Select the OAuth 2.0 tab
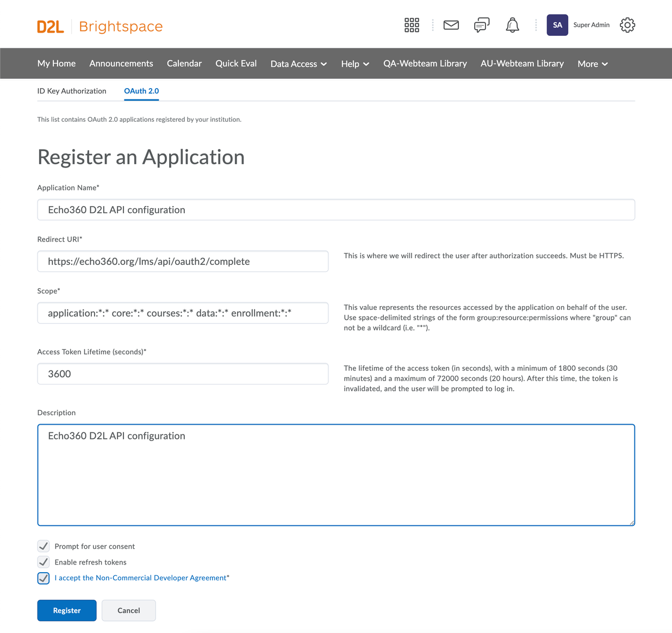Image resolution: width=672 pixels, height=633 pixels. point(141,91)
